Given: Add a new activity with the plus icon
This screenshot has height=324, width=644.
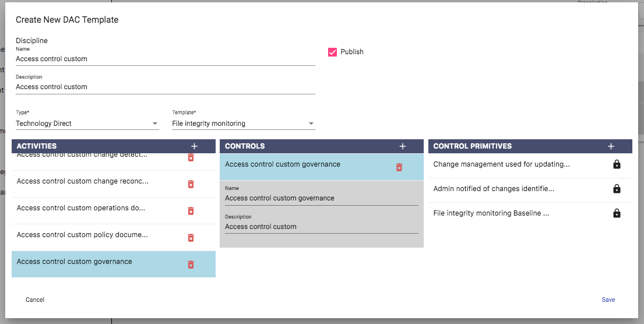Looking at the screenshot, I should pyautogui.click(x=194, y=146).
